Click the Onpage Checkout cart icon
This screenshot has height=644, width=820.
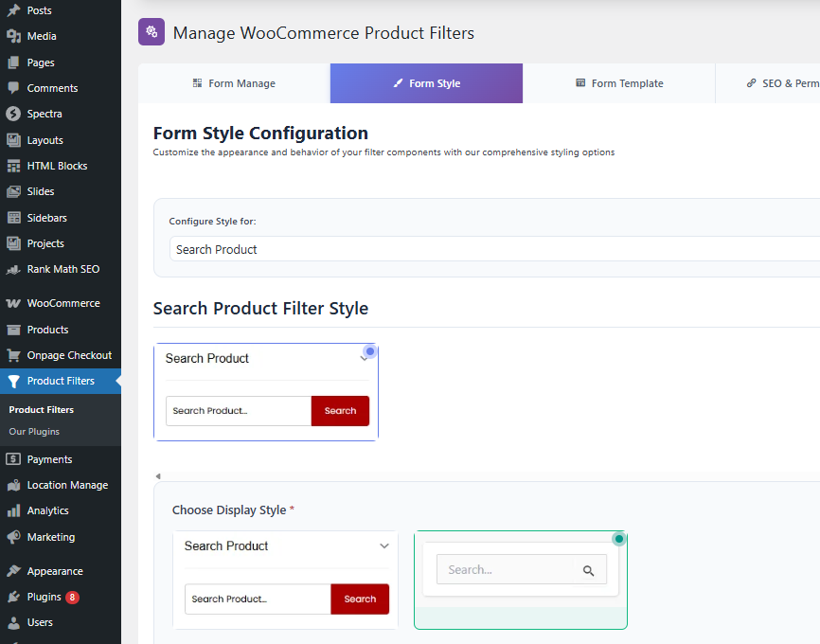pyautogui.click(x=13, y=355)
